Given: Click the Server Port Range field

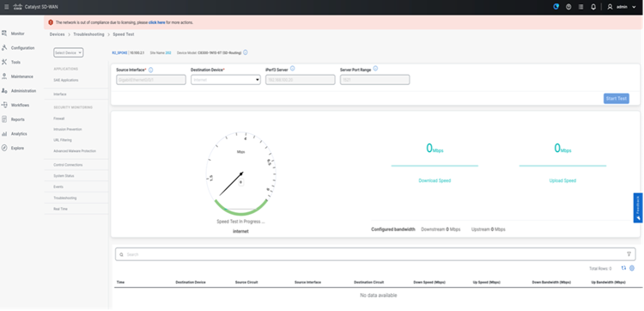Looking at the screenshot, I should (x=375, y=80).
